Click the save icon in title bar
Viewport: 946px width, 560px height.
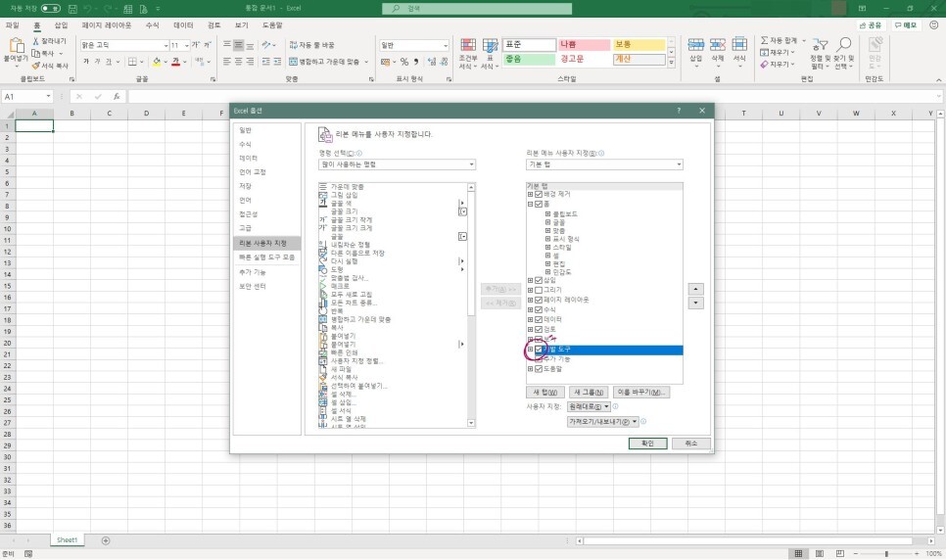coord(72,9)
